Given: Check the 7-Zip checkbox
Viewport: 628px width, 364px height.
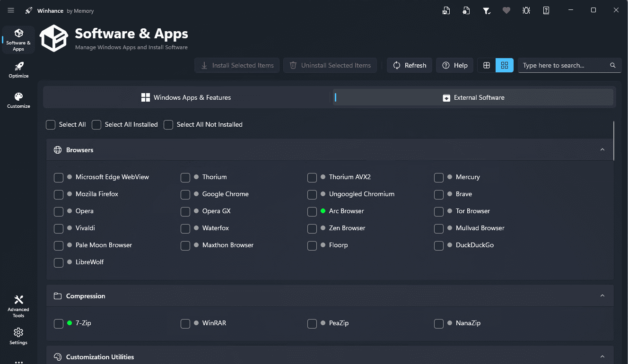Looking at the screenshot, I should tap(59, 323).
